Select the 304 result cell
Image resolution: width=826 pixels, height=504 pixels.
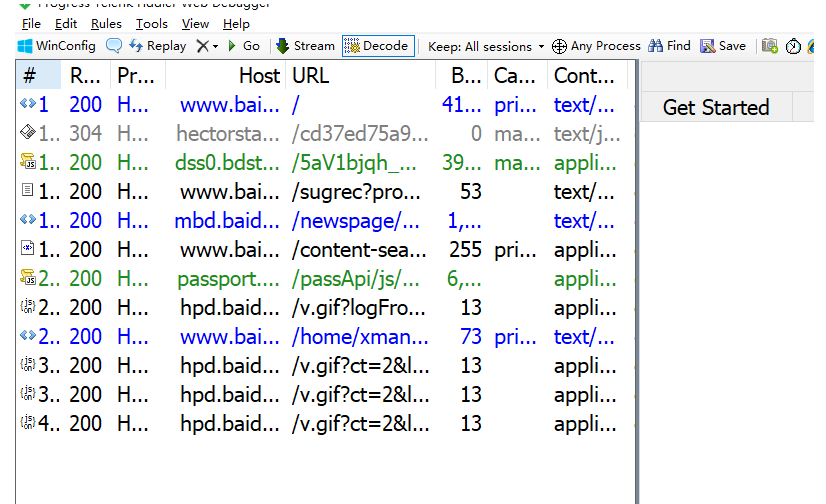click(85, 133)
